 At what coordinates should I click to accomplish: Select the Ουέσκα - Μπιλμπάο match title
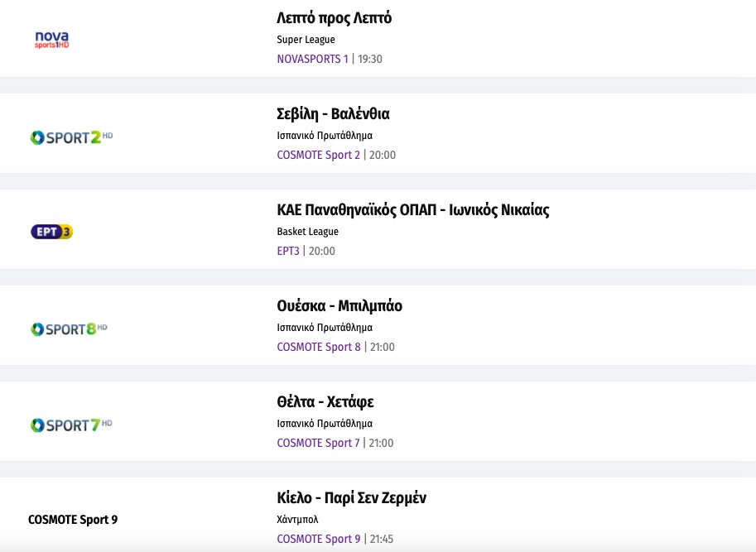(x=339, y=306)
